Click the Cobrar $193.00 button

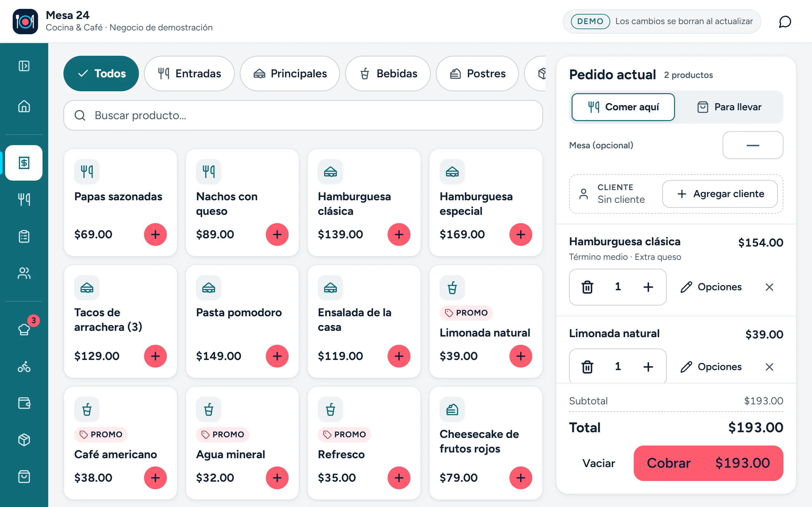[708, 463]
